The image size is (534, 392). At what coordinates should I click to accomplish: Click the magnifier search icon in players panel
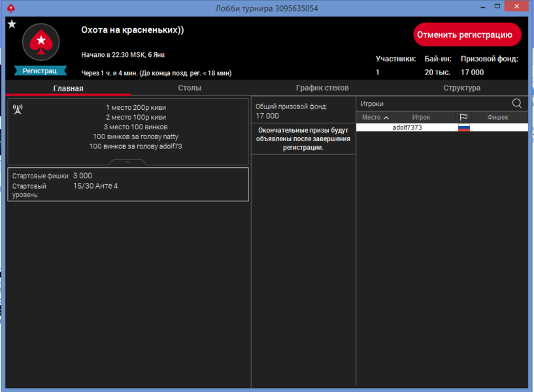[517, 103]
